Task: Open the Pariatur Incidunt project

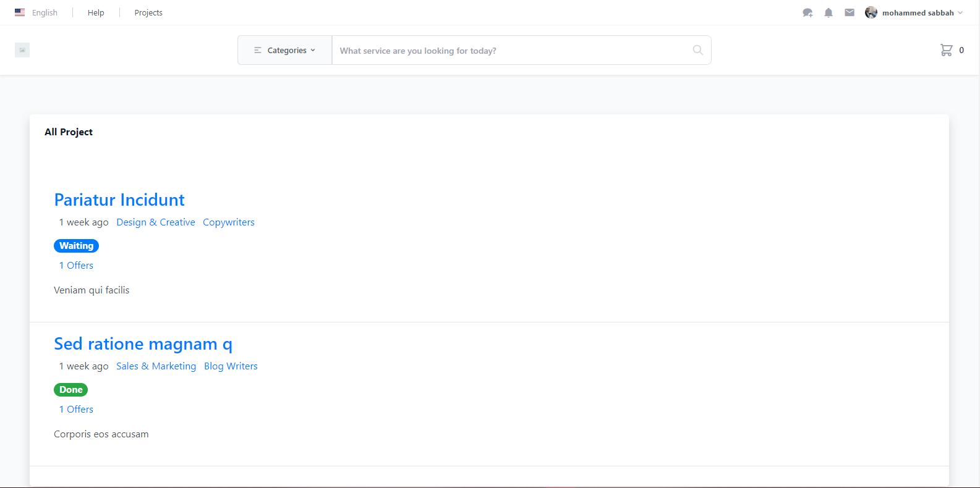Action: (119, 200)
